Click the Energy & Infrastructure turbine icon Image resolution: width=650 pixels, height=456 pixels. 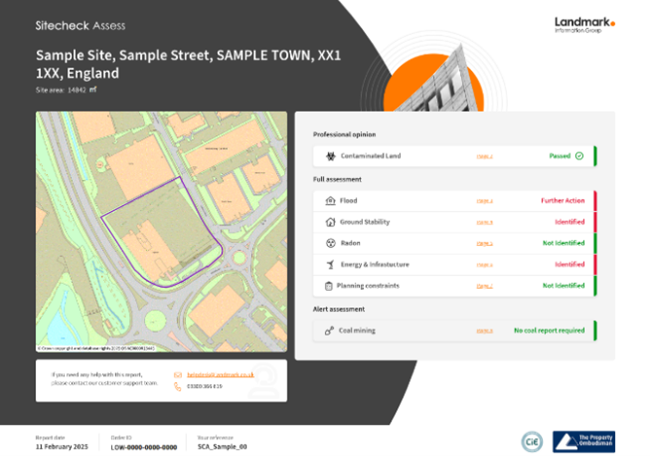coord(330,264)
